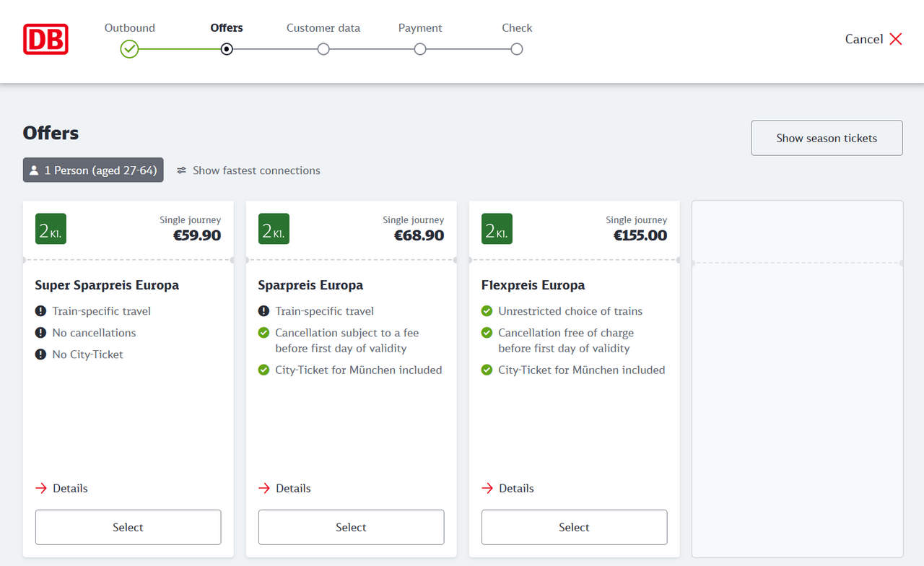This screenshot has width=924, height=566.
Task: Click 2 Kl. class badge on Sparpreis Europa card
Action: pos(274,229)
